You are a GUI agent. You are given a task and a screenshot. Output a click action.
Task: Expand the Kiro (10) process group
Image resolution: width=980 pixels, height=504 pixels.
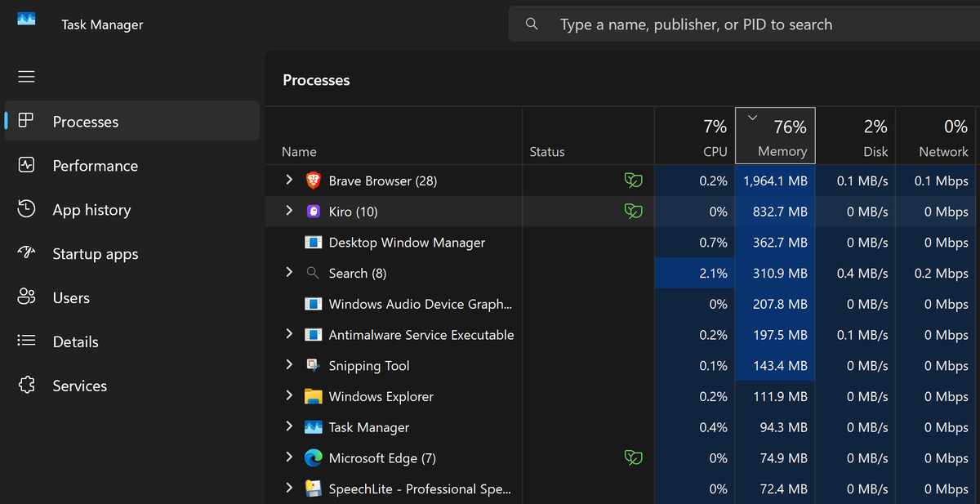pyautogui.click(x=289, y=211)
